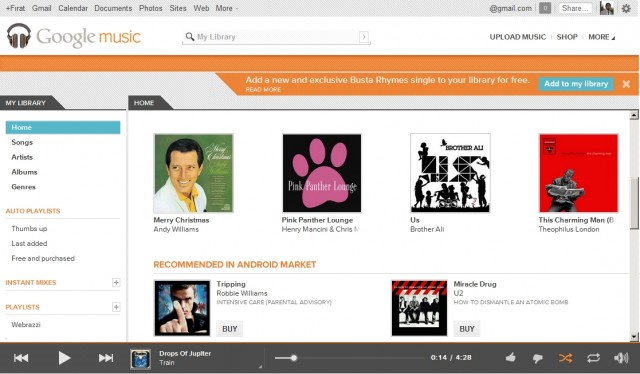640x374 pixels.
Task: Add a new instant mix
Action: coord(116,283)
